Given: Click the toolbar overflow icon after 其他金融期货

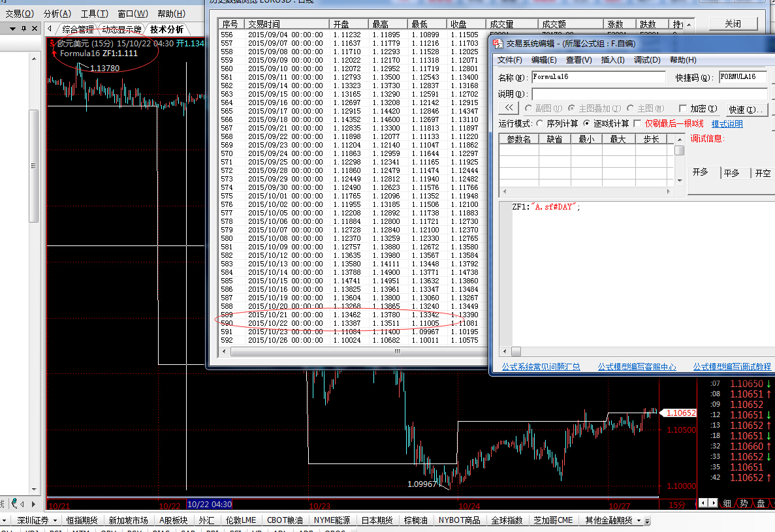Looking at the screenshot, I should click(x=648, y=521).
